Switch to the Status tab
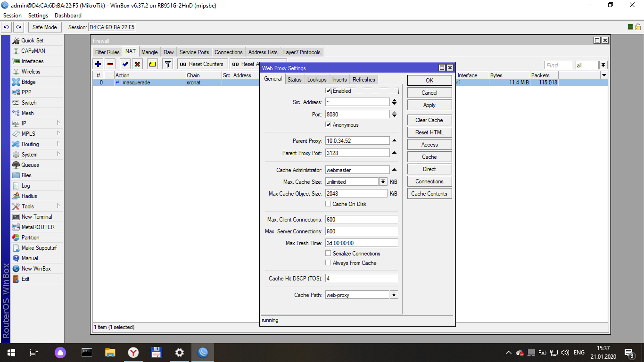Viewport: 644px width, 362px height. [x=294, y=80]
